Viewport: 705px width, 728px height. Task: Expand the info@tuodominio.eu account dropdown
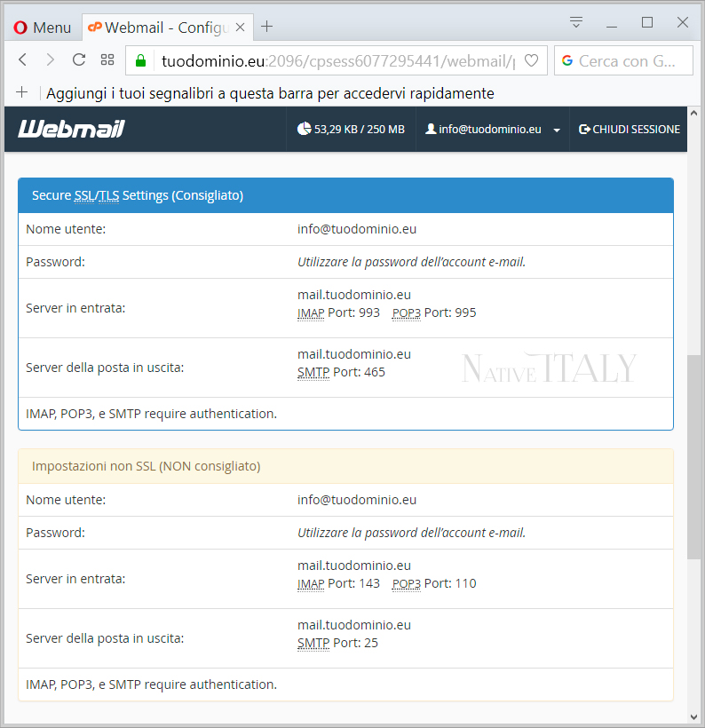click(493, 130)
